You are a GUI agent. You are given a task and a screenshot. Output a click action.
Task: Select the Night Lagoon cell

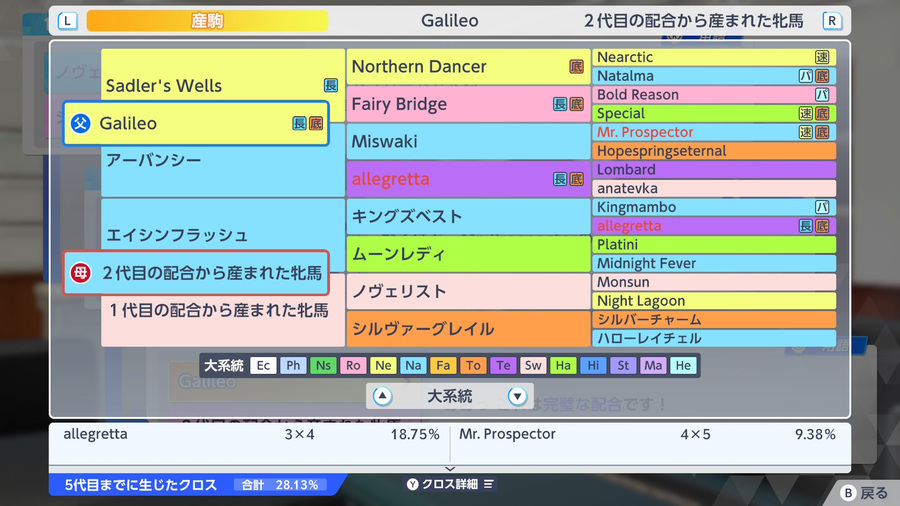point(714,301)
